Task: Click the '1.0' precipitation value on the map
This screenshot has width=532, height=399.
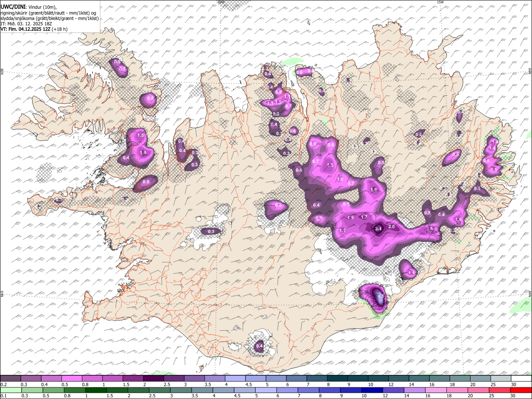Action: 340,180
